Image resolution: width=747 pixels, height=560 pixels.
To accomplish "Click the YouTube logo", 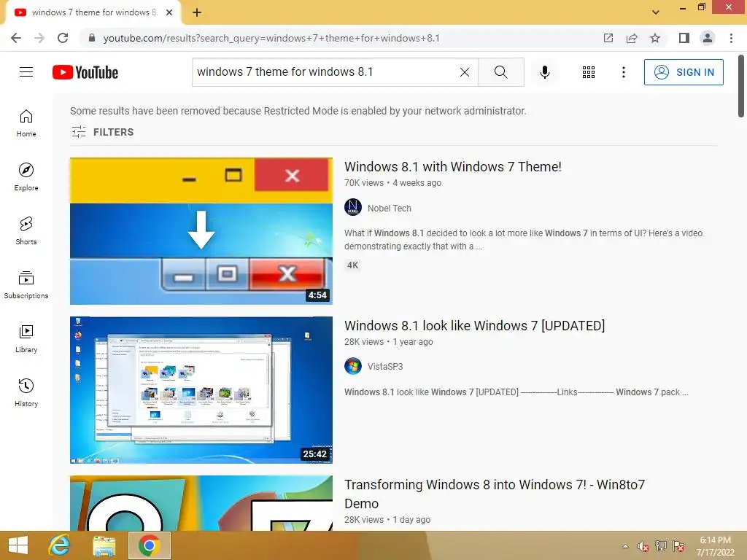I will coord(85,72).
